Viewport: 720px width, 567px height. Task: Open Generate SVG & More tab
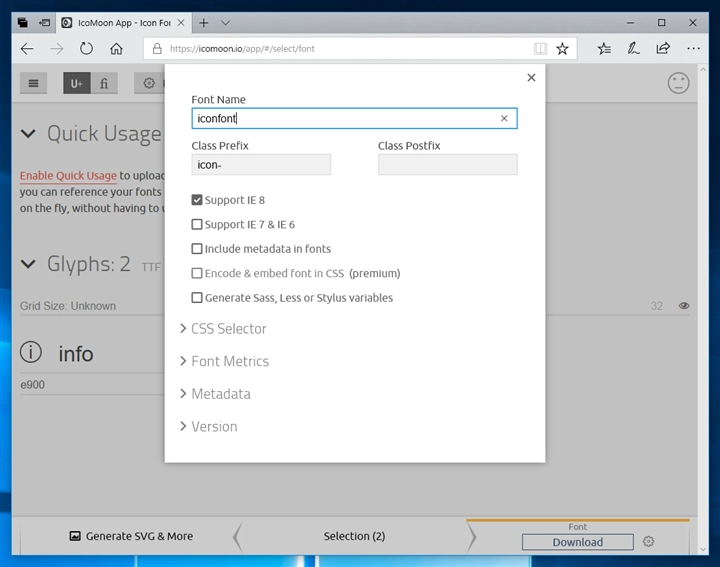(131, 536)
